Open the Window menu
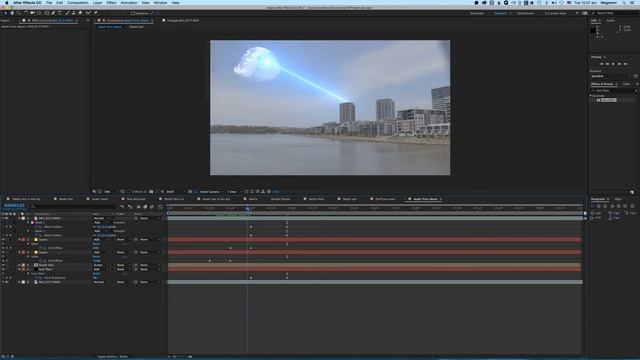The width and height of the screenshot is (640, 360). coord(160,2)
